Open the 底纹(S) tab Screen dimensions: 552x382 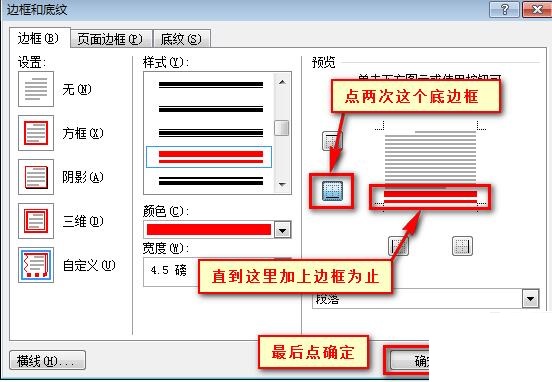point(182,39)
